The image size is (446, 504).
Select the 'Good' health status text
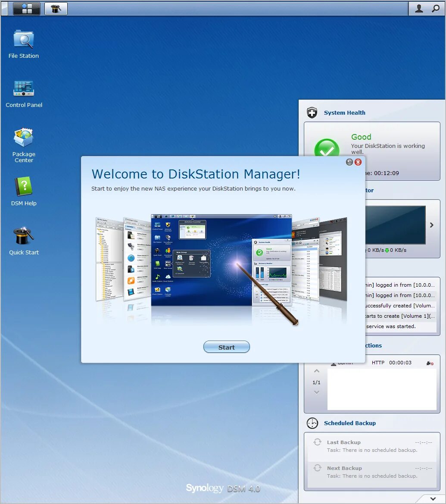pos(361,137)
